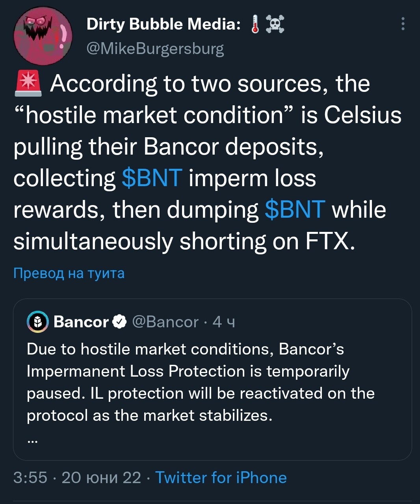The width and height of the screenshot is (420, 504).
Task: Open the @MikeBurgersburg handle
Action: [x=155, y=49]
